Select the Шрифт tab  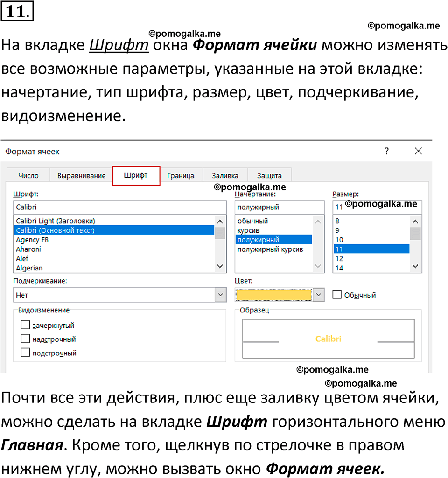pos(136,176)
